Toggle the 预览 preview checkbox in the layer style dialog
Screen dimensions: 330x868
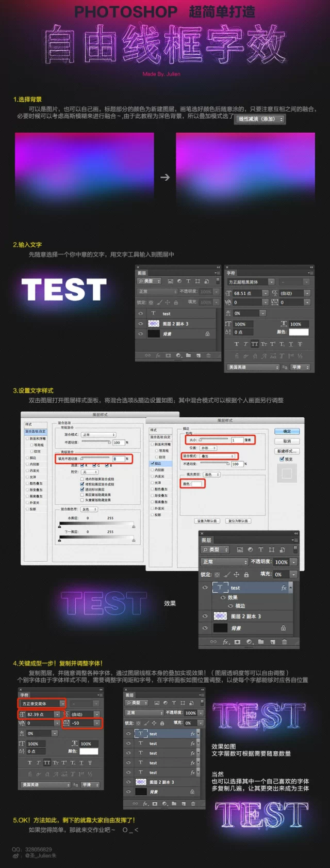point(282,459)
